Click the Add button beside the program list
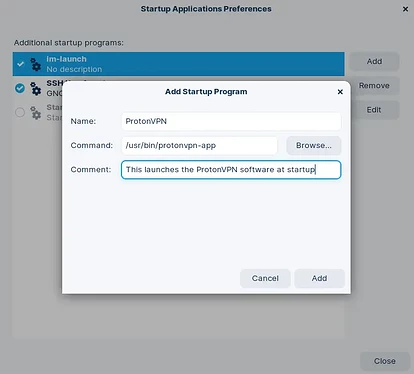Image resolution: width=414 pixels, height=374 pixels. coord(374,61)
